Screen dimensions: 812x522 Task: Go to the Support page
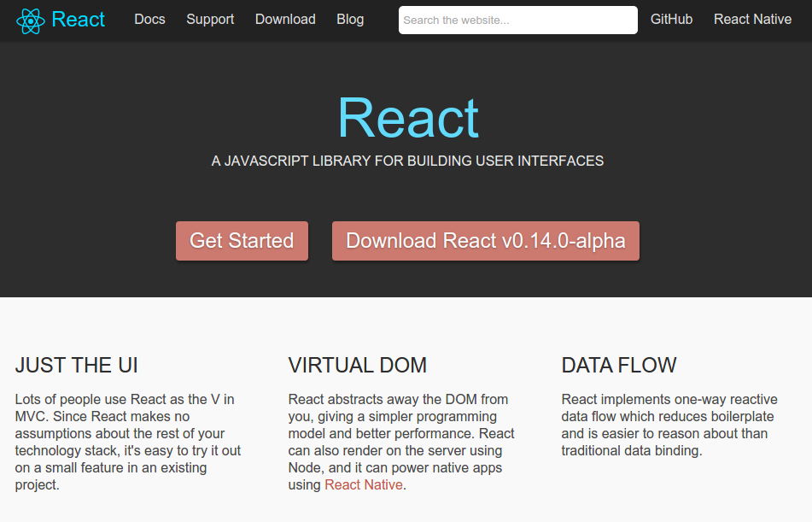(210, 19)
